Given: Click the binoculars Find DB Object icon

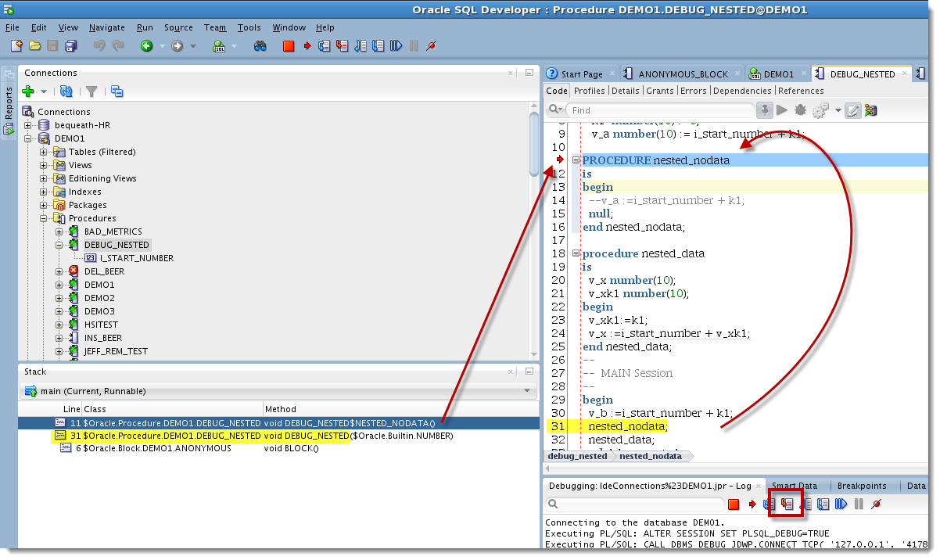Looking at the screenshot, I should (260, 46).
